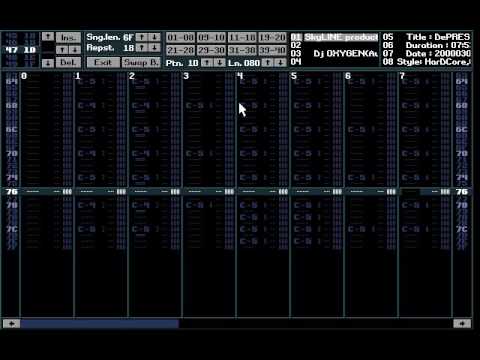Show channels 09-10
Viewport: 480px width, 360px height.
pyautogui.click(x=211, y=37)
